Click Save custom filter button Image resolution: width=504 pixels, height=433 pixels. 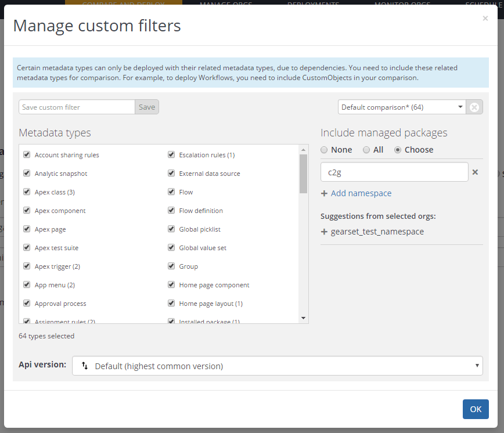(147, 107)
